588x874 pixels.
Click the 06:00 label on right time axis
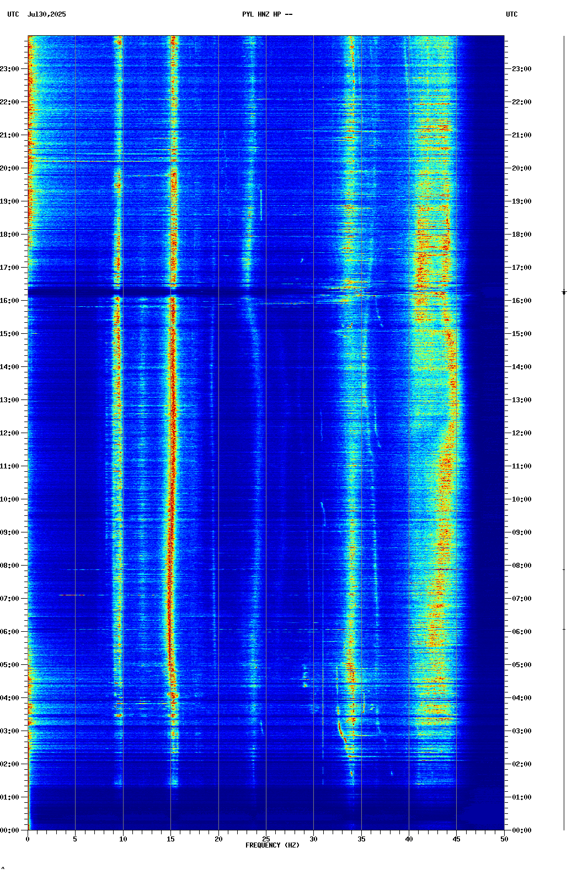(x=522, y=632)
